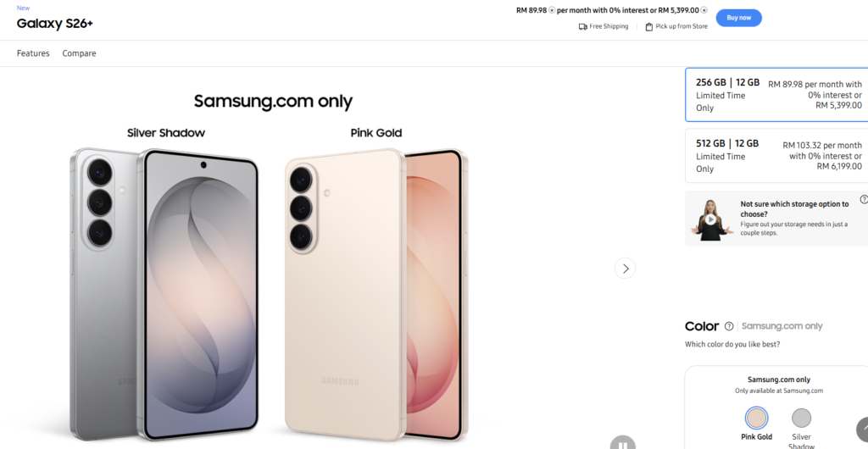Click the info icon after RM 5,399.00

704,10
